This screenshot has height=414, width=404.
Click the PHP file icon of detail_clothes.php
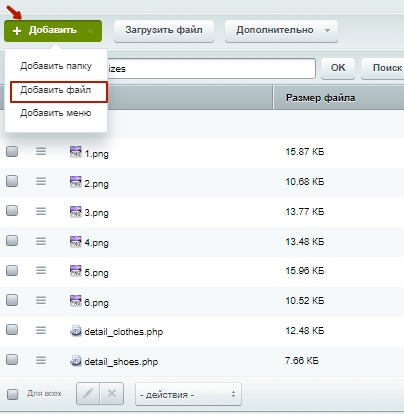click(x=76, y=331)
